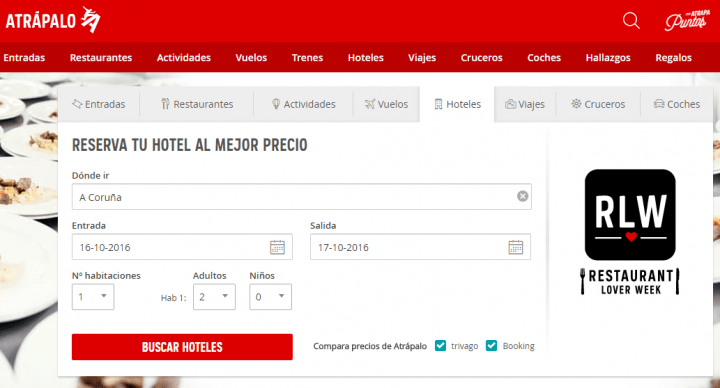720x388 pixels.
Task: Switch to the Restaurantes search tab
Action: tap(197, 104)
